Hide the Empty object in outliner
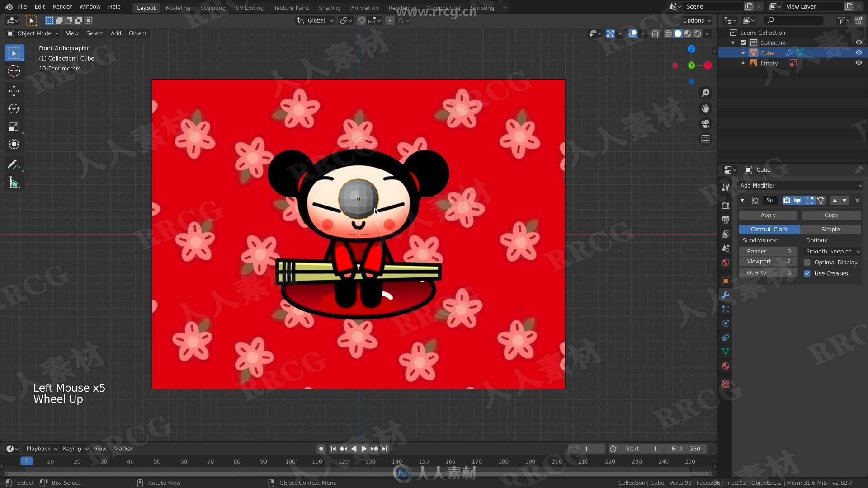This screenshot has width=868, height=488. click(859, 63)
